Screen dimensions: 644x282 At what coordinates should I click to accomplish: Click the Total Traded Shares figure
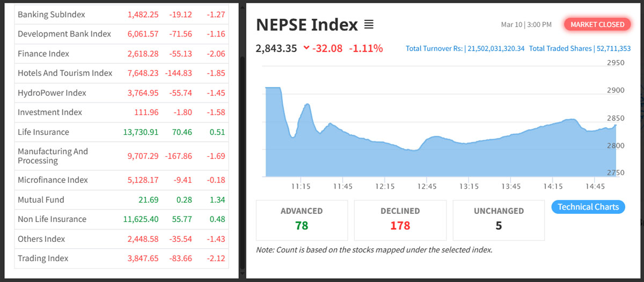coord(613,48)
